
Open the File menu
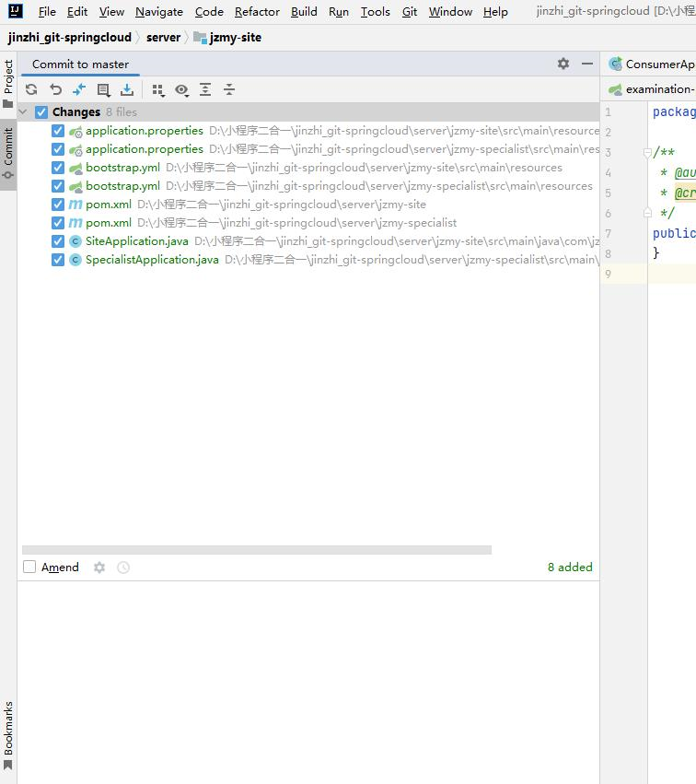(47, 11)
